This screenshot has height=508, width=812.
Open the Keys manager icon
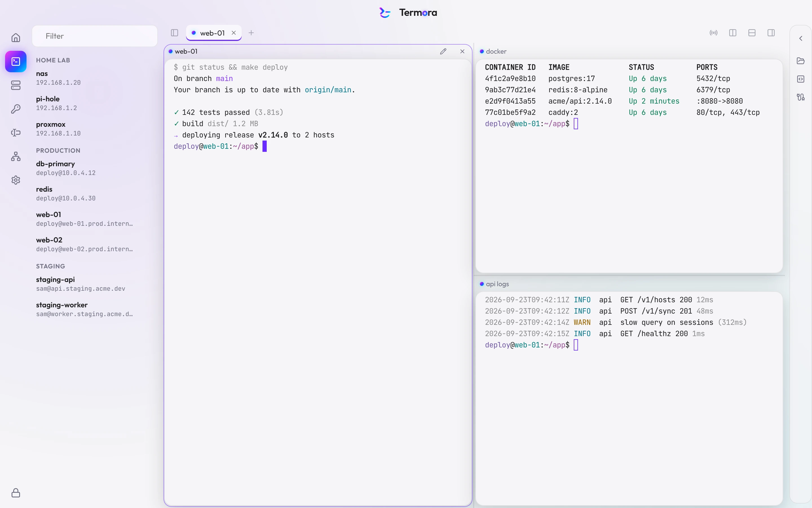coord(16,109)
